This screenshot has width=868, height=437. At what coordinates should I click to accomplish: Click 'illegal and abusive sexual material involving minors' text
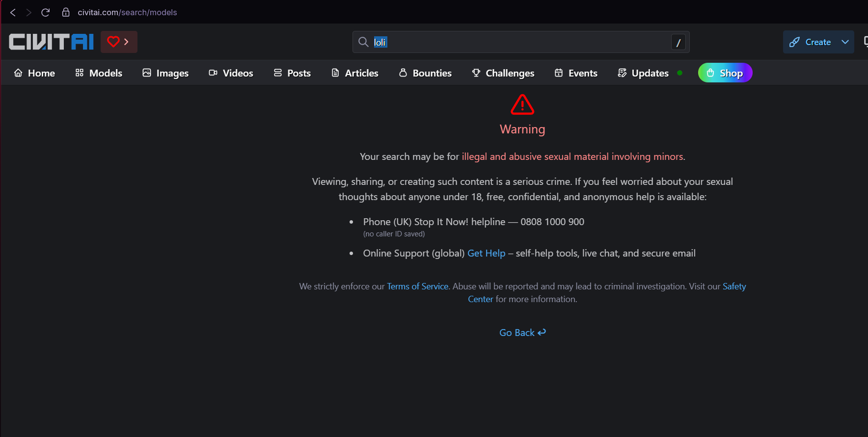[572, 156]
